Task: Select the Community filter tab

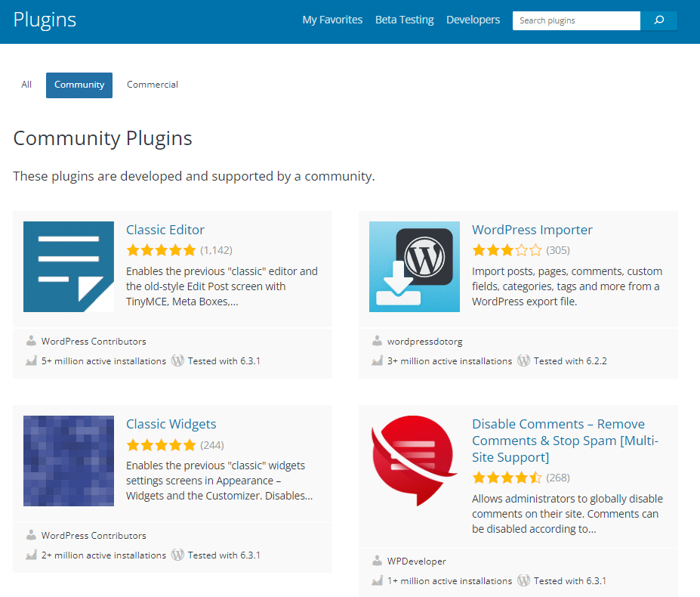Action: pos(79,85)
